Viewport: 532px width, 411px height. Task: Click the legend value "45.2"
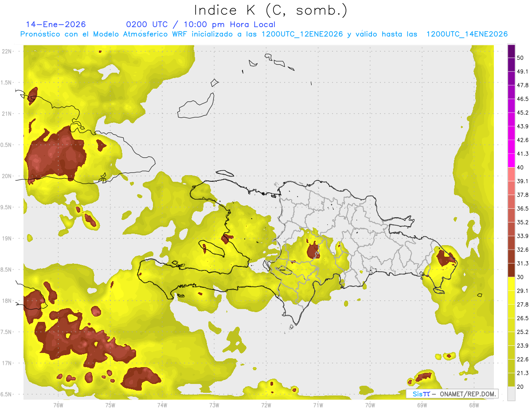click(x=523, y=113)
